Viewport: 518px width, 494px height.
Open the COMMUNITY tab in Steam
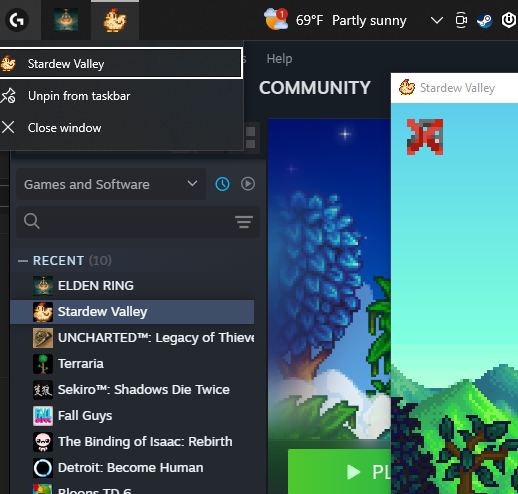click(315, 88)
